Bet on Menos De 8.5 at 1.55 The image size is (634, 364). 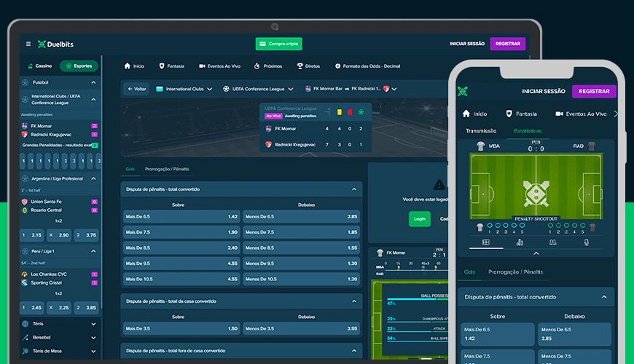click(301, 248)
